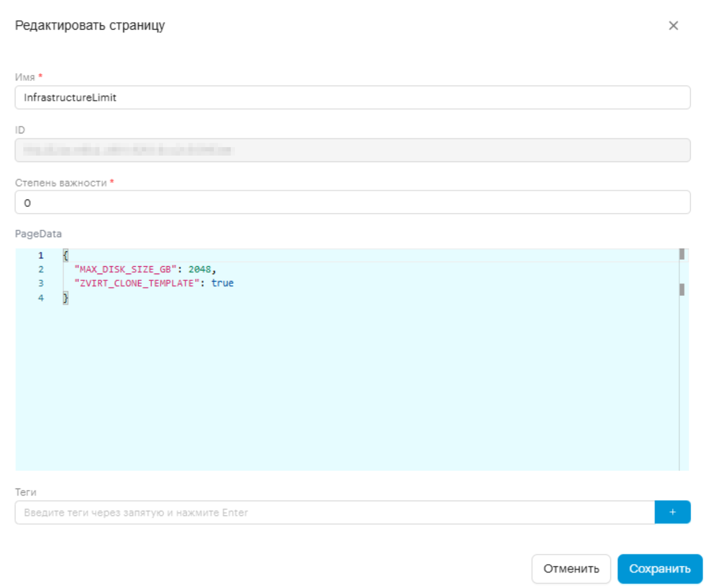The width and height of the screenshot is (705, 588).
Task: Click line number 4 in gutter
Action: point(41,298)
